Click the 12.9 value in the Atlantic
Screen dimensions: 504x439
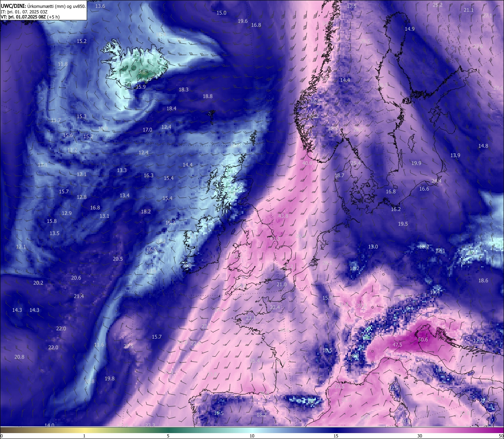[x=67, y=213]
